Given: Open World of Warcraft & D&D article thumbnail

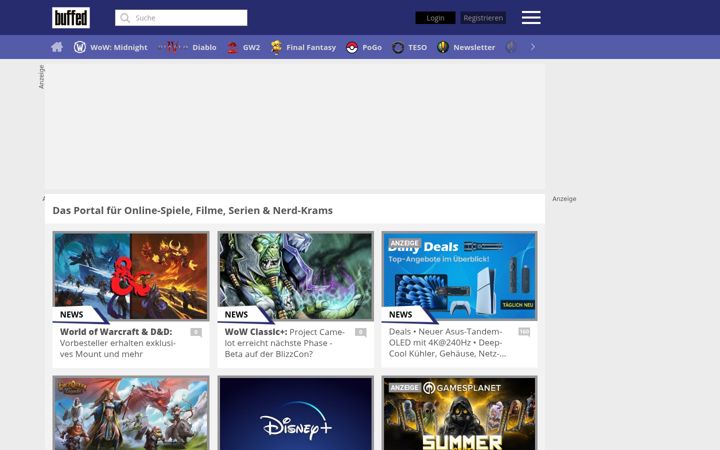Looking at the screenshot, I should pyautogui.click(x=131, y=276).
